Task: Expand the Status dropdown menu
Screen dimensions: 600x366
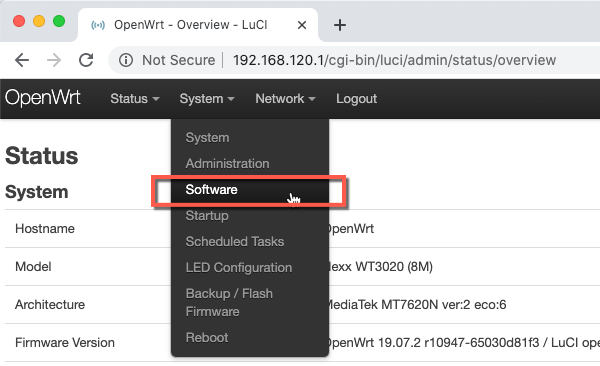Action: click(x=135, y=99)
